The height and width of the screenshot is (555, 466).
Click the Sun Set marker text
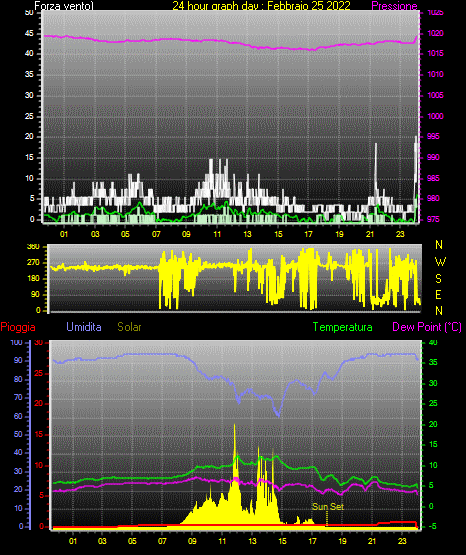pos(328,507)
